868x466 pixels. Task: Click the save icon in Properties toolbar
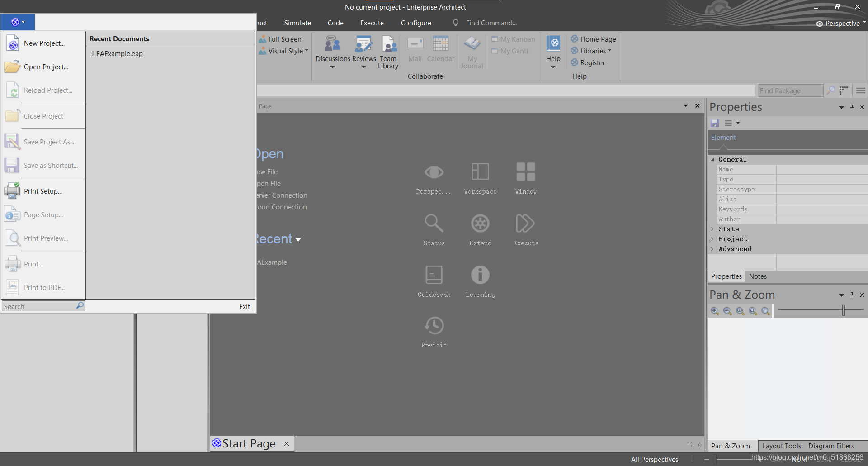point(715,123)
